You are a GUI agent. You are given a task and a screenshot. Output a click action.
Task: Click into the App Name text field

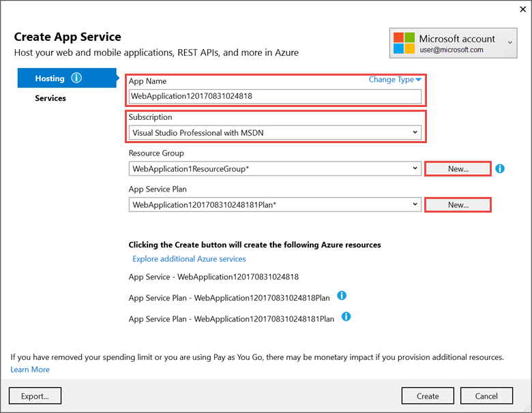(275, 96)
